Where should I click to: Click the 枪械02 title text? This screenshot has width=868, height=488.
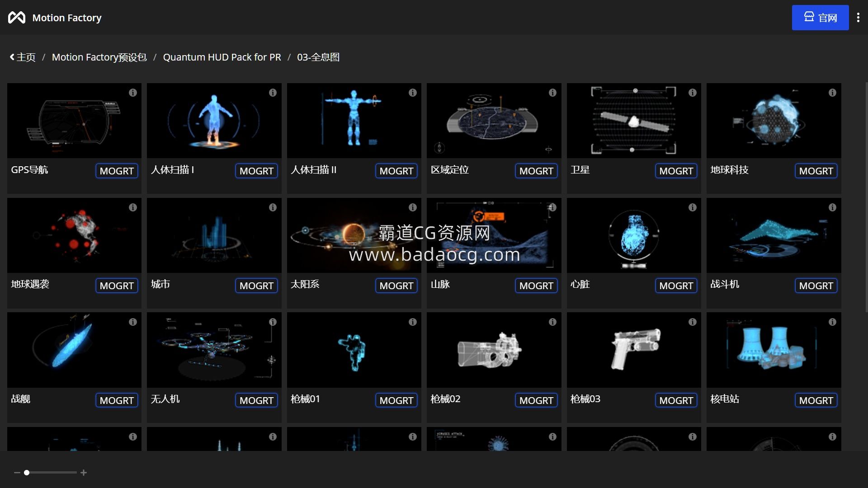(x=445, y=399)
